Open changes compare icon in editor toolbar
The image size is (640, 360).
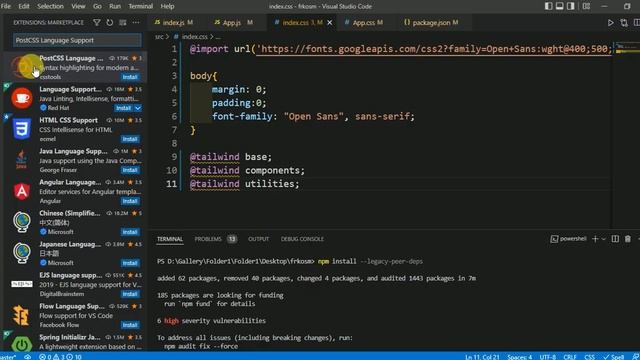pos(624,23)
